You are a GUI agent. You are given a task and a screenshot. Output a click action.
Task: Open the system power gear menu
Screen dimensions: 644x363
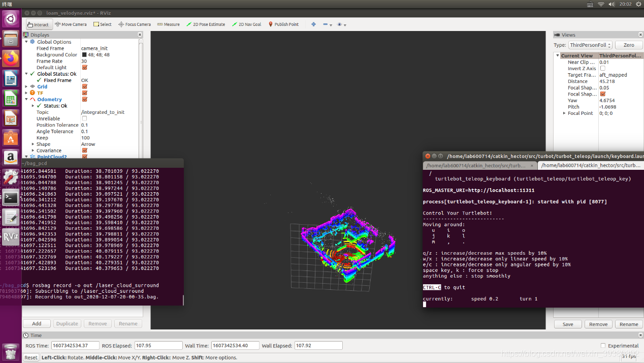pos(638,4)
